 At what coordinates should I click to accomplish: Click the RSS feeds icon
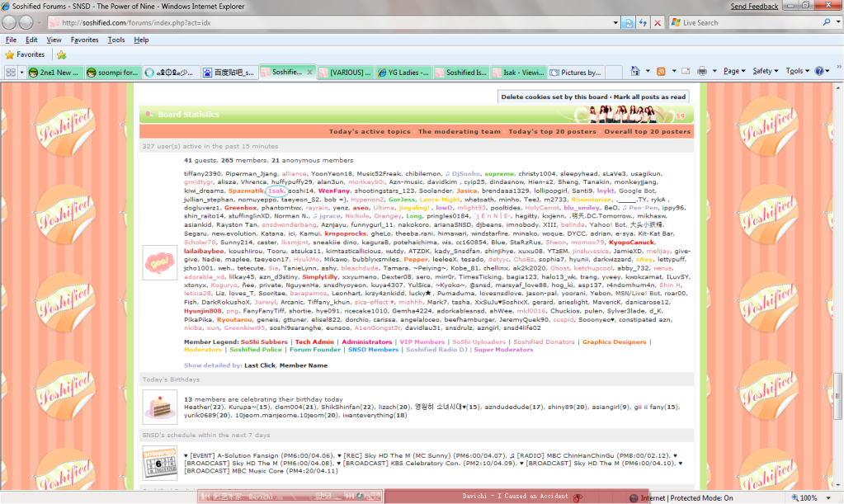[661, 71]
